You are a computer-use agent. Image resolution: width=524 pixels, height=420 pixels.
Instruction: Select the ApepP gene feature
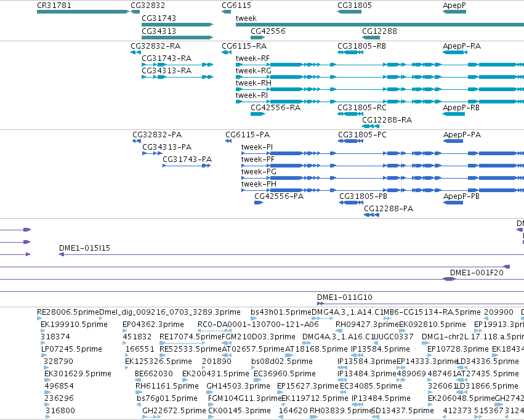click(454, 12)
